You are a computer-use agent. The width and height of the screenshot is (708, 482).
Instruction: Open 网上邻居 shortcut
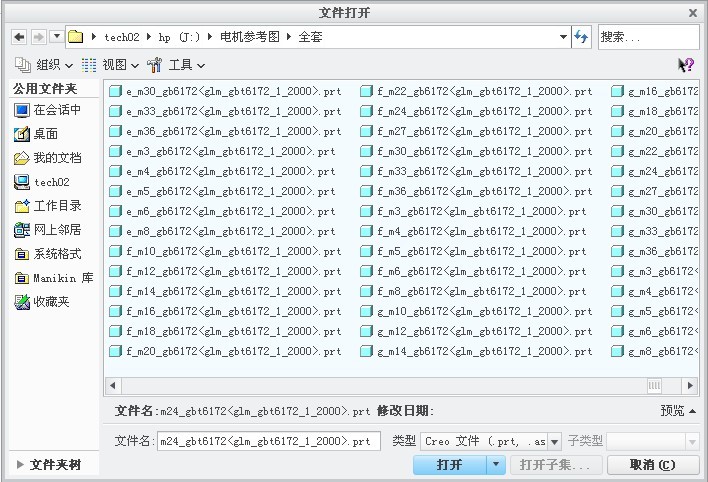(x=48, y=230)
